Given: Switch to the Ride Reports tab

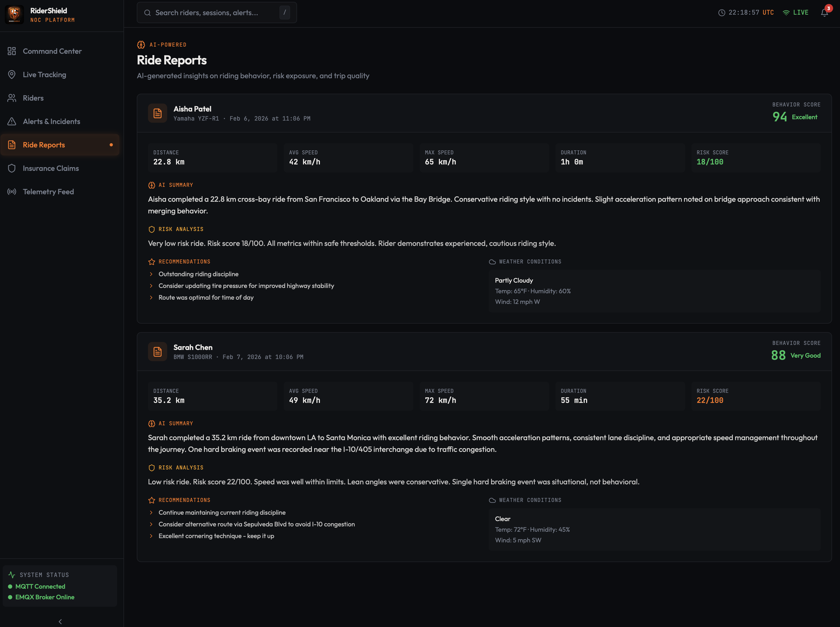Looking at the screenshot, I should (x=43, y=145).
